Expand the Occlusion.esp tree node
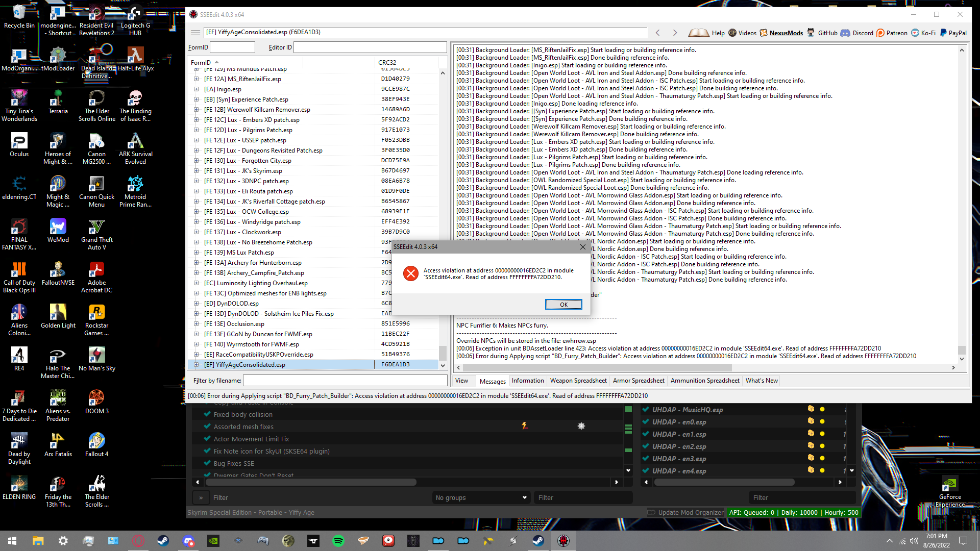Viewport: 980px width, 551px height. click(197, 324)
